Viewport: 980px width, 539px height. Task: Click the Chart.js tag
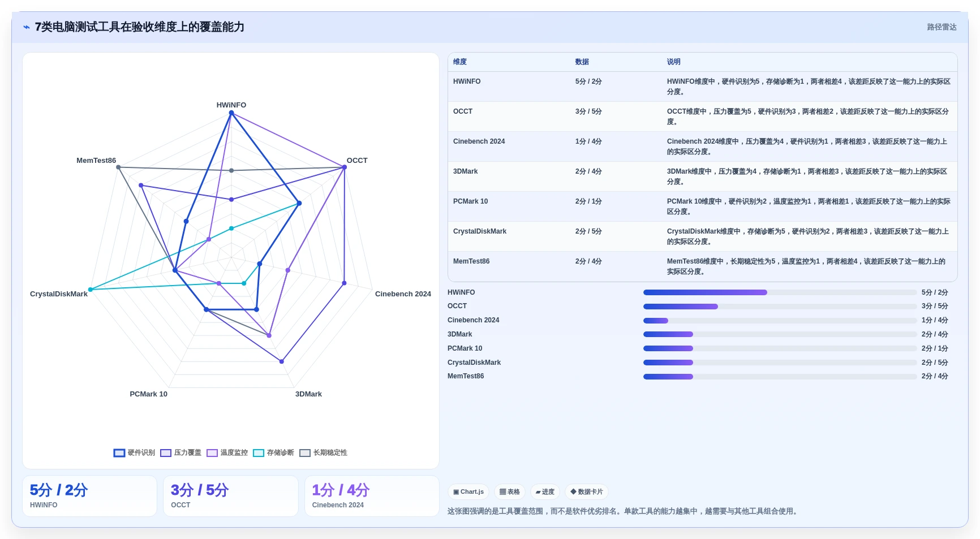click(468, 492)
